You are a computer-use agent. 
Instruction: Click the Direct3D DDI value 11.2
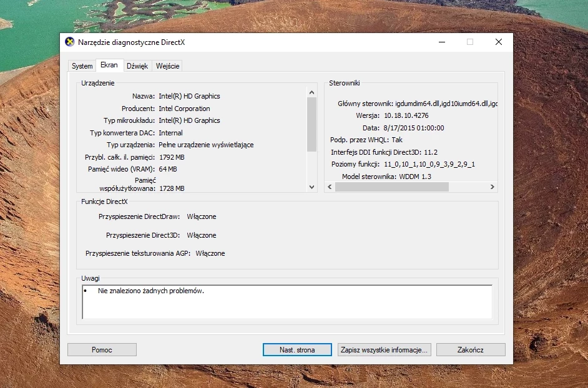431,153
